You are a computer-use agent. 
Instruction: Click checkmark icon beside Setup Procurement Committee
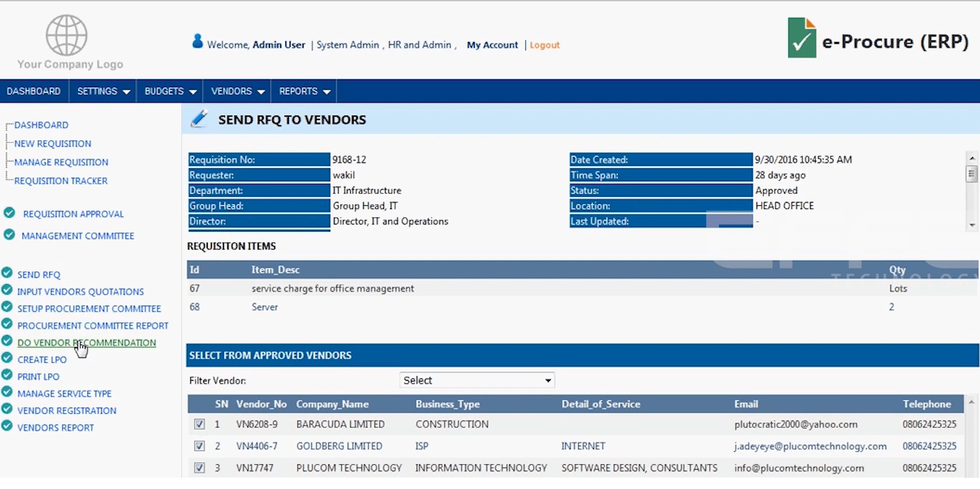7,307
